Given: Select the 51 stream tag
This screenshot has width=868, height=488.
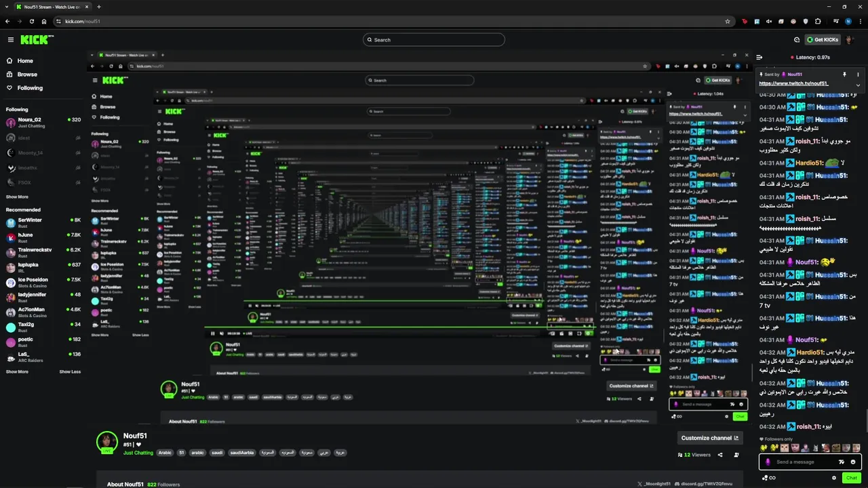Looking at the screenshot, I should (x=181, y=453).
